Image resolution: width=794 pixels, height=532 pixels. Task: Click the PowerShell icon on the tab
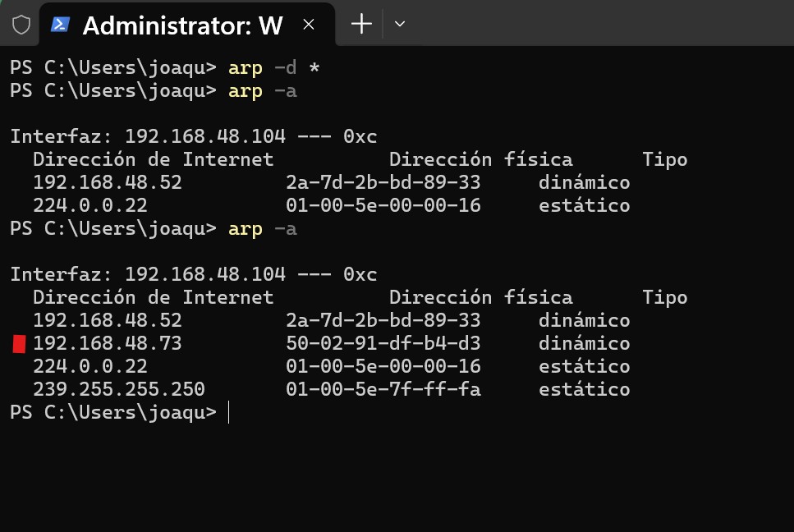point(61,25)
